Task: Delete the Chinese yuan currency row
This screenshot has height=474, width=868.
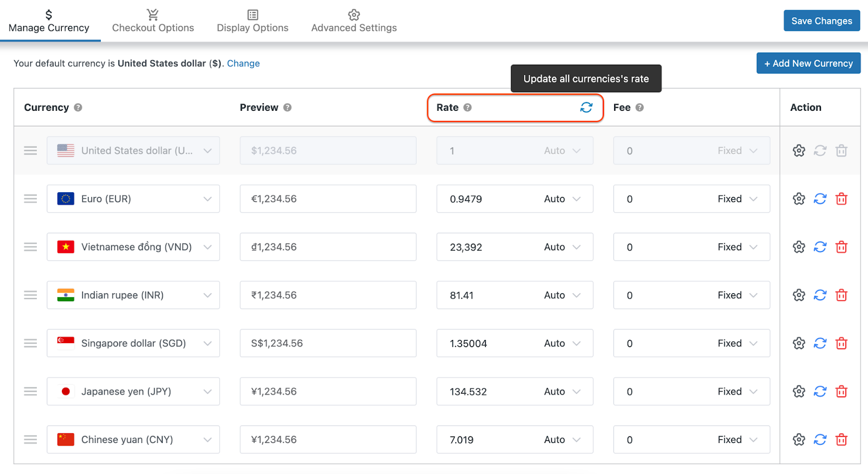Action: (841, 440)
